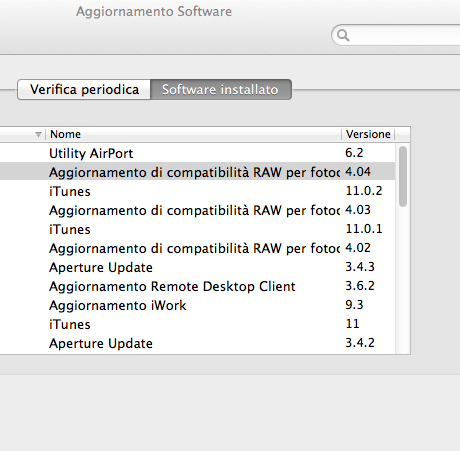Click the version 3.6.2 cell

click(360, 286)
